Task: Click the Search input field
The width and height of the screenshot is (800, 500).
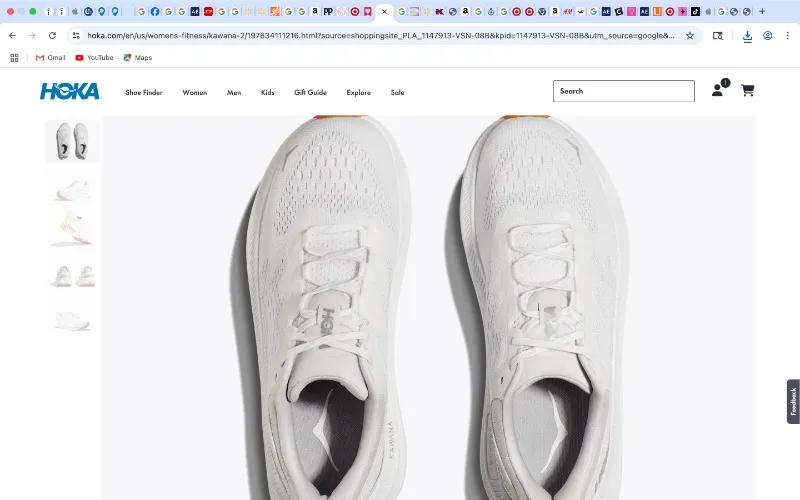Action: 623,91
